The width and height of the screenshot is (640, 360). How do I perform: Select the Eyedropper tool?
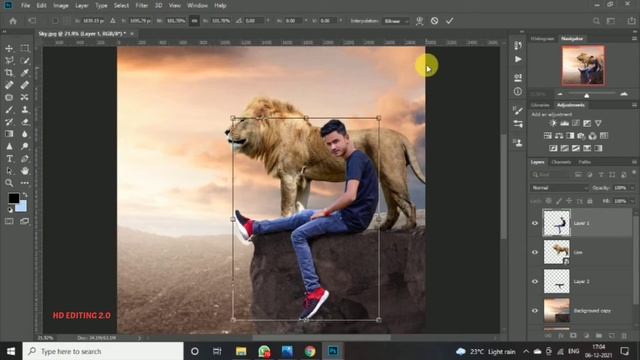pyautogui.click(x=24, y=73)
